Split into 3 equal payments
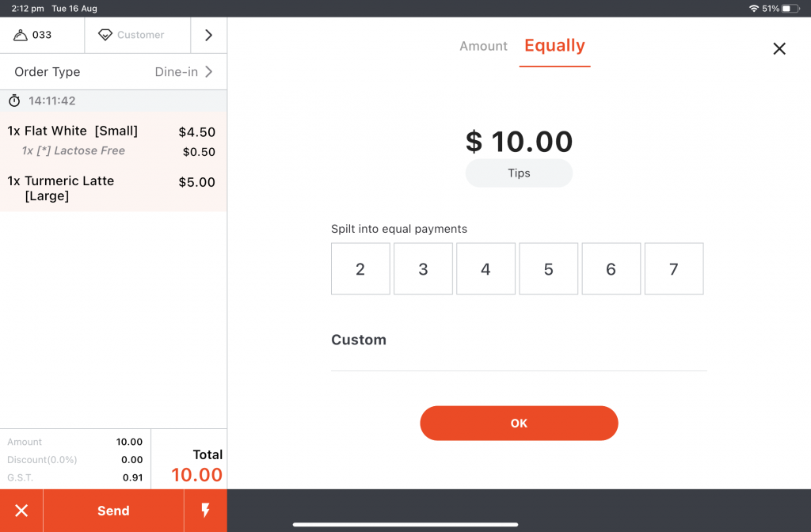 point(423,269)
